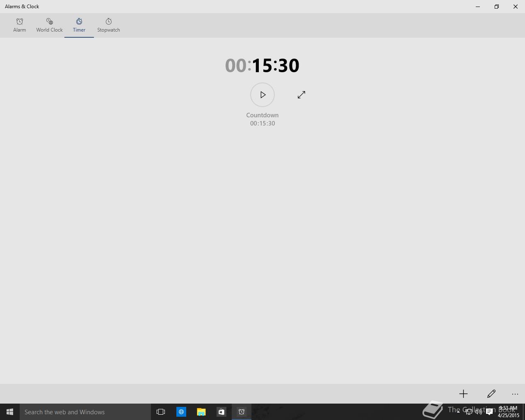525x420 pixels.
Task: Click the large 00:15:30 timer display
Action: coord(262,66)
